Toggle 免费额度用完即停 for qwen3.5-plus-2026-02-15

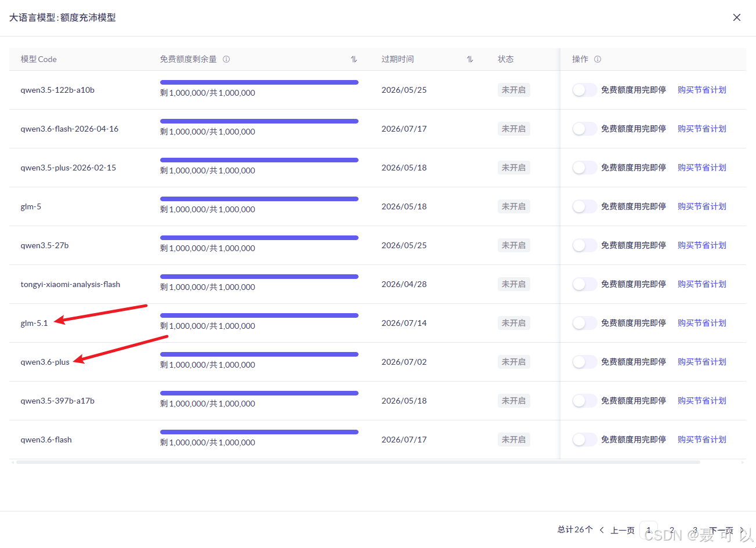coord(584,168)
